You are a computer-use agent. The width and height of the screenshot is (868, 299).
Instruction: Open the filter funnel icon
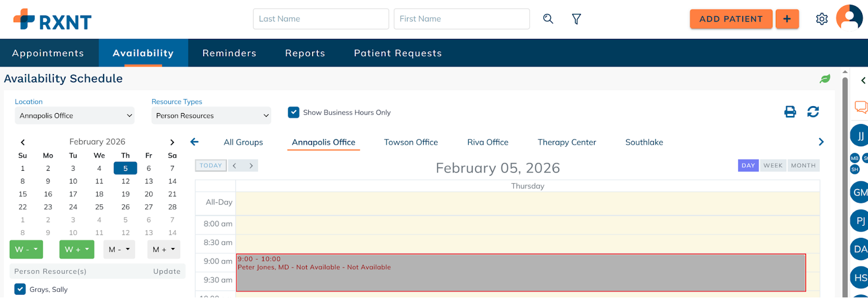coord(576,19)
